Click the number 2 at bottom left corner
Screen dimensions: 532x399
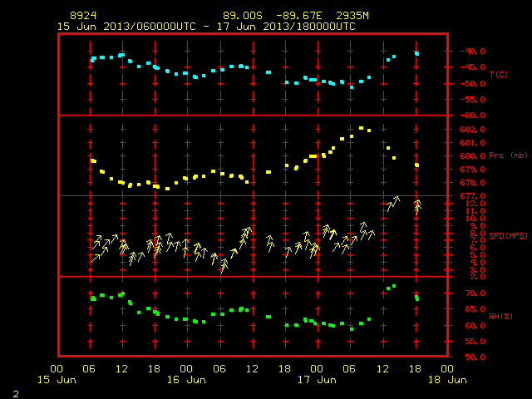(16, 394)
